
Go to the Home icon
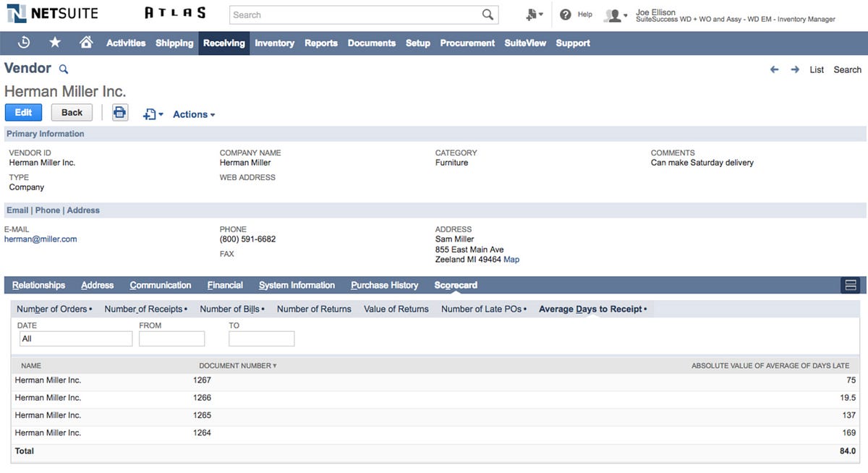click(86, 43)
